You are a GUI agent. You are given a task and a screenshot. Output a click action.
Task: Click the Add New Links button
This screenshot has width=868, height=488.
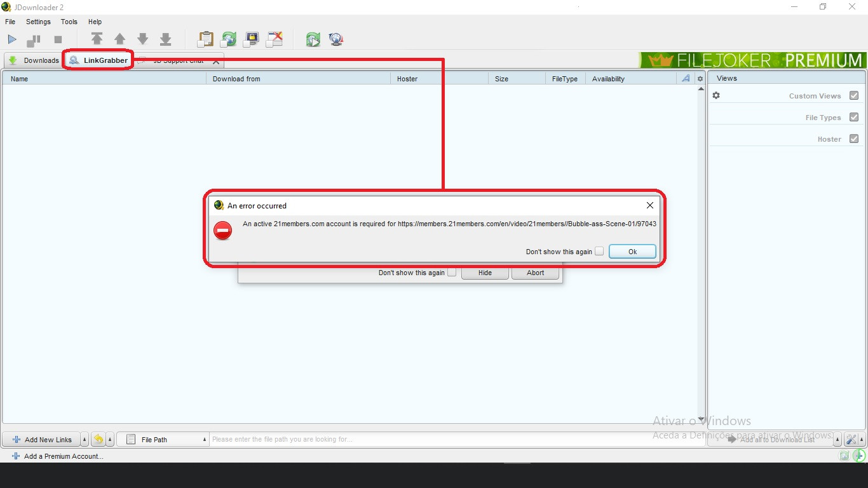click(x=42, y=440)
